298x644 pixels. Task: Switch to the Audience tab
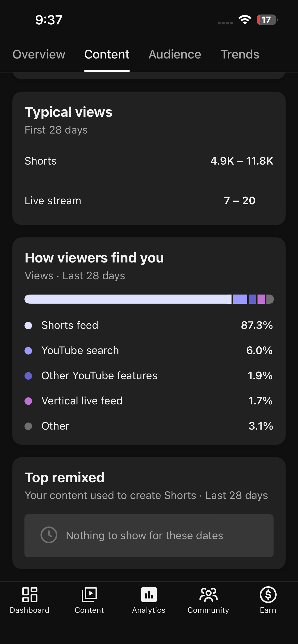click(175, 54)
